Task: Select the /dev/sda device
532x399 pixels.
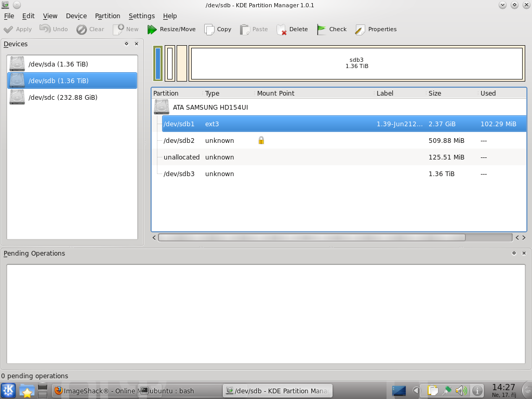Action: click(x=72, y=64)
